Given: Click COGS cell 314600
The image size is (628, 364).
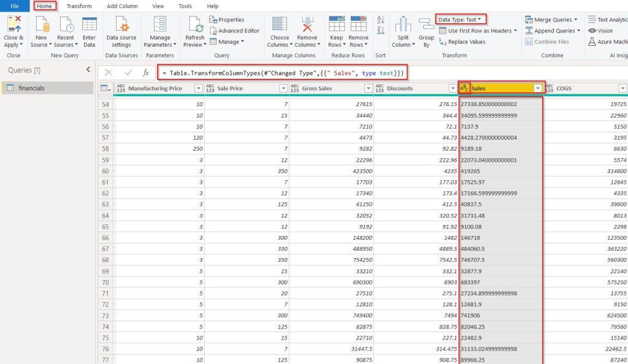Looking at the screenshot, I should 586,171.
